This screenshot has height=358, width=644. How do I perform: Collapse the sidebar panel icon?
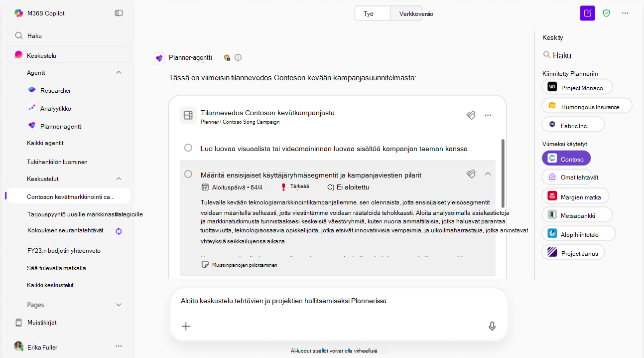coord(119,13)
